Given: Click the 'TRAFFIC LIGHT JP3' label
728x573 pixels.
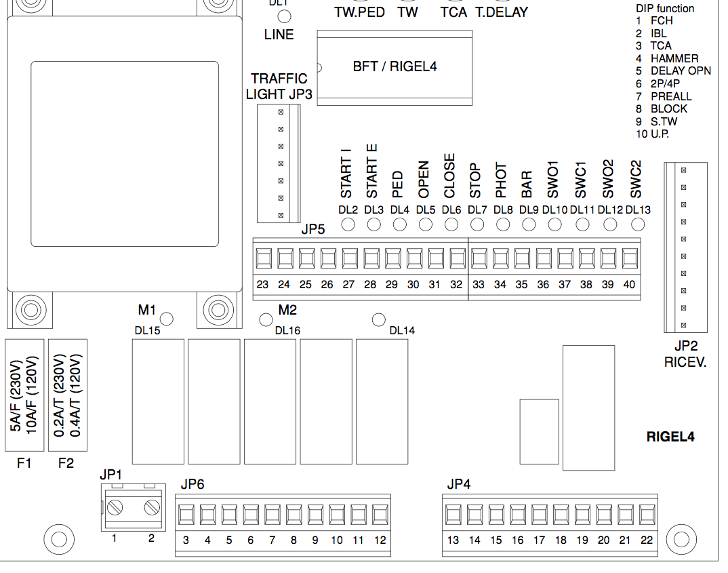Looking at the screenshot, I should [279, 86].
